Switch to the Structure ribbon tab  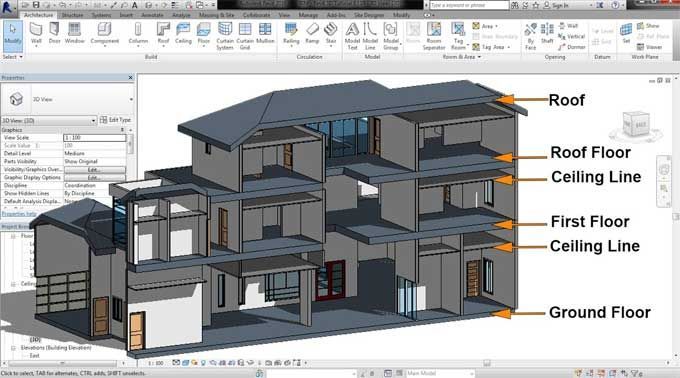point(72,15)
